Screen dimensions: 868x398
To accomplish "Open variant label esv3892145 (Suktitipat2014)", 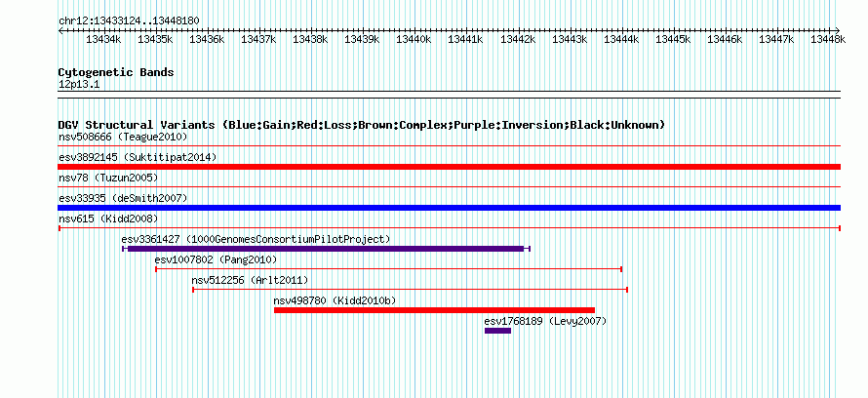I will click(x=138, y=157).
